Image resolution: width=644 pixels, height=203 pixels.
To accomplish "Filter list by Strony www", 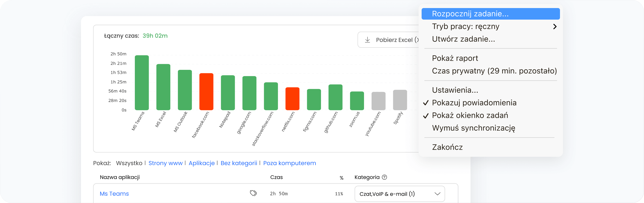I will (165, 163).
